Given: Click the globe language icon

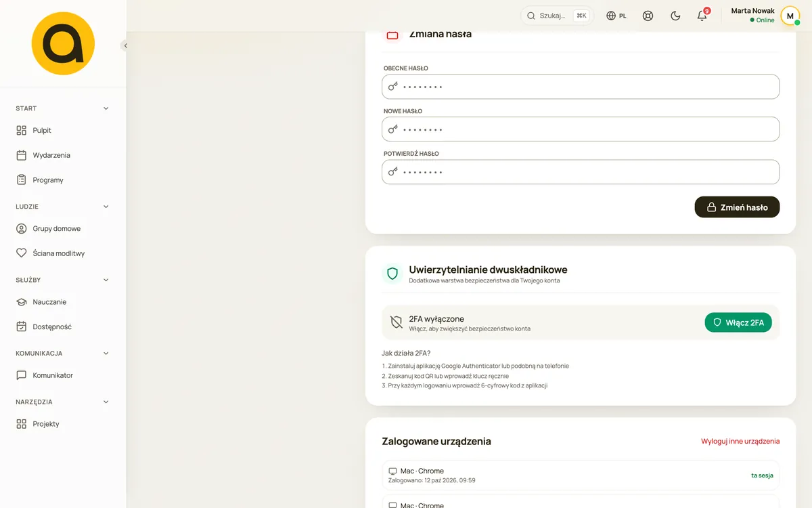Looking at the screenshot, I should click(x=611, y=16).
